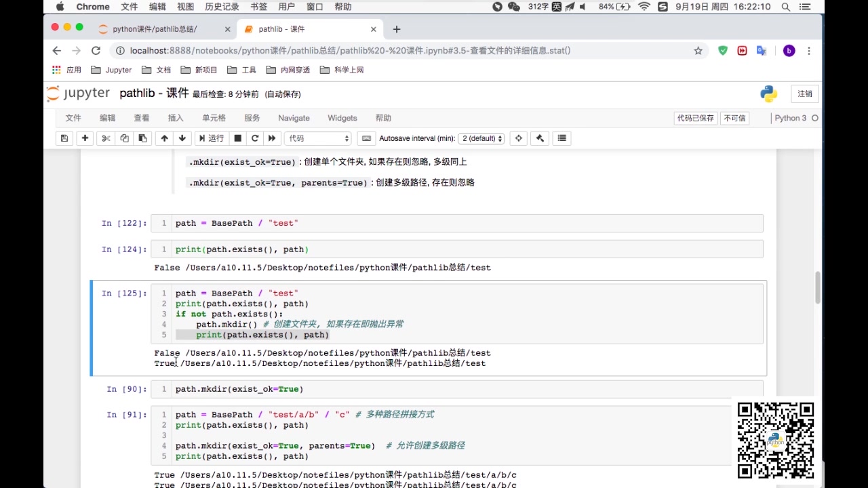868x488 pixels.
Task: Close the pathlib - 课件 tab
Action: tap(373, 29)
